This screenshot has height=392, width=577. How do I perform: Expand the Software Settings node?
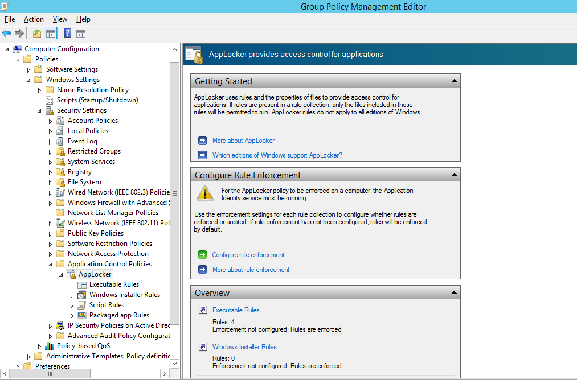[x=28, y=70]
